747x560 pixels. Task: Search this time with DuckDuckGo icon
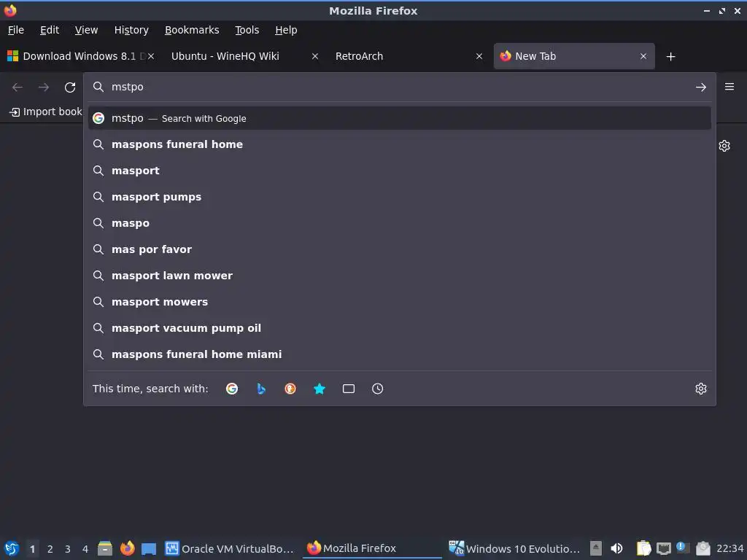[x=290, y=389]
